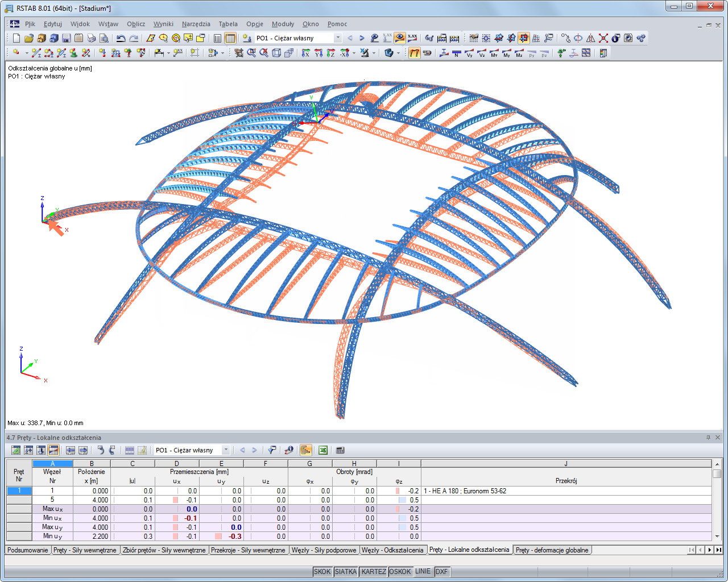
Task: Open the Plik menu
Action: pos(30,24)
